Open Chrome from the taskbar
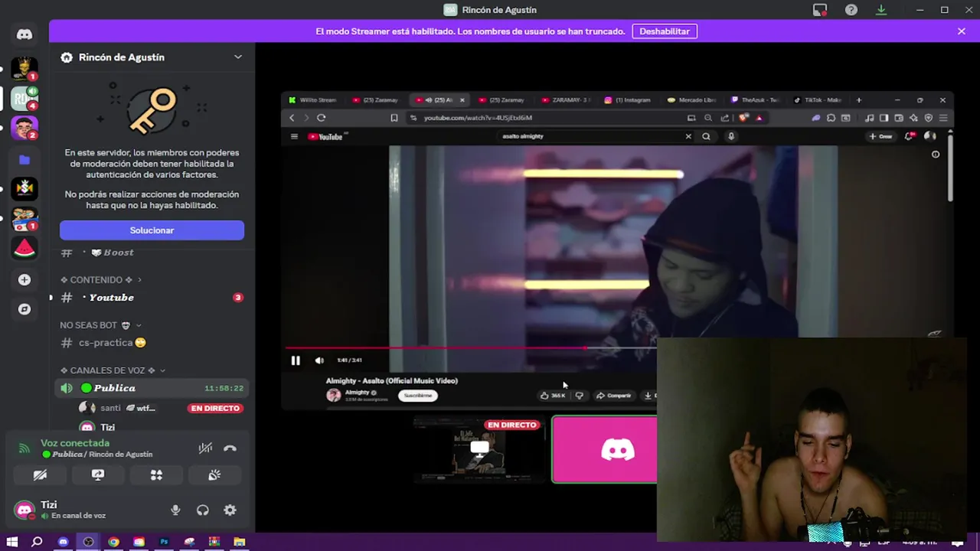 pos(113,542)
